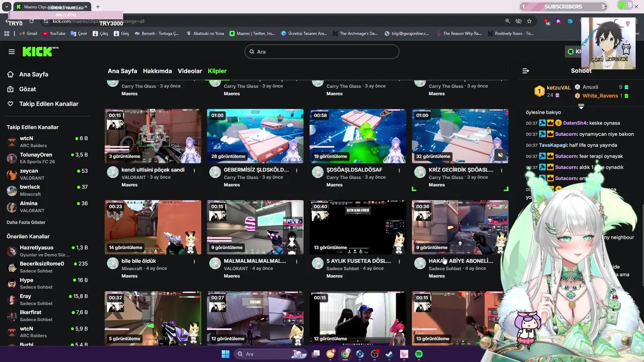Open the YouTube bookmark
The width and height of the screenshot is (644, 362).
pos(54,34)
